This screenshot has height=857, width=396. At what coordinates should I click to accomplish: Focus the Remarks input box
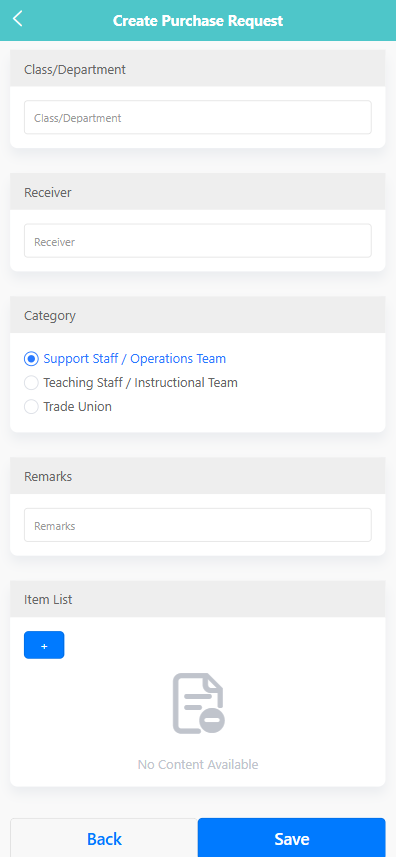coord(198,525)
